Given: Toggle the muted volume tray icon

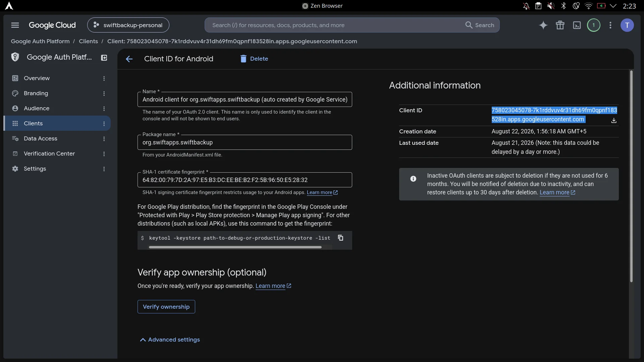Looking at the screenshot, I should [x=551, y=6].
